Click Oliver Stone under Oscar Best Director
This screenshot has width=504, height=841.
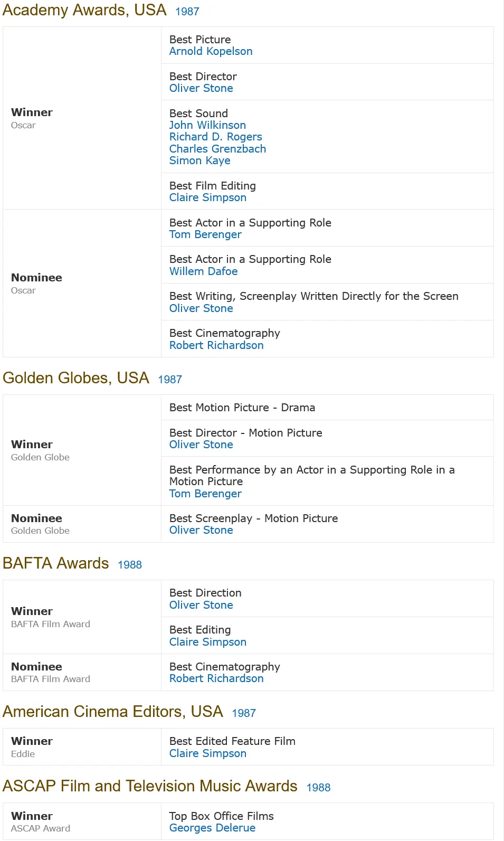point(201,88)
